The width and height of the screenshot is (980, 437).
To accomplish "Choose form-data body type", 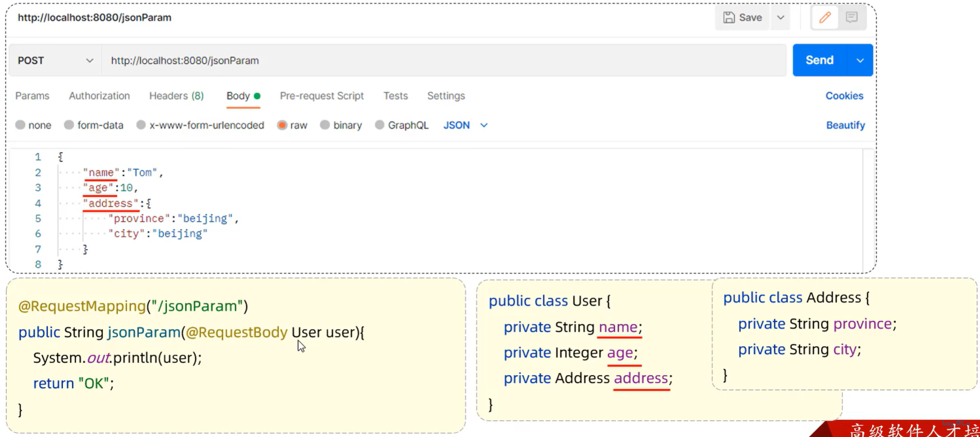I will [x=69, y=125].
